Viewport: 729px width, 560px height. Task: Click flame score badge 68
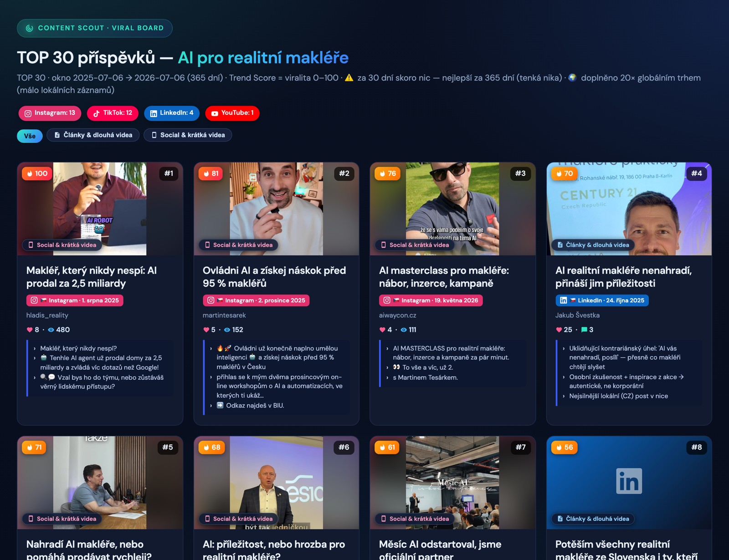click(212, 448)
